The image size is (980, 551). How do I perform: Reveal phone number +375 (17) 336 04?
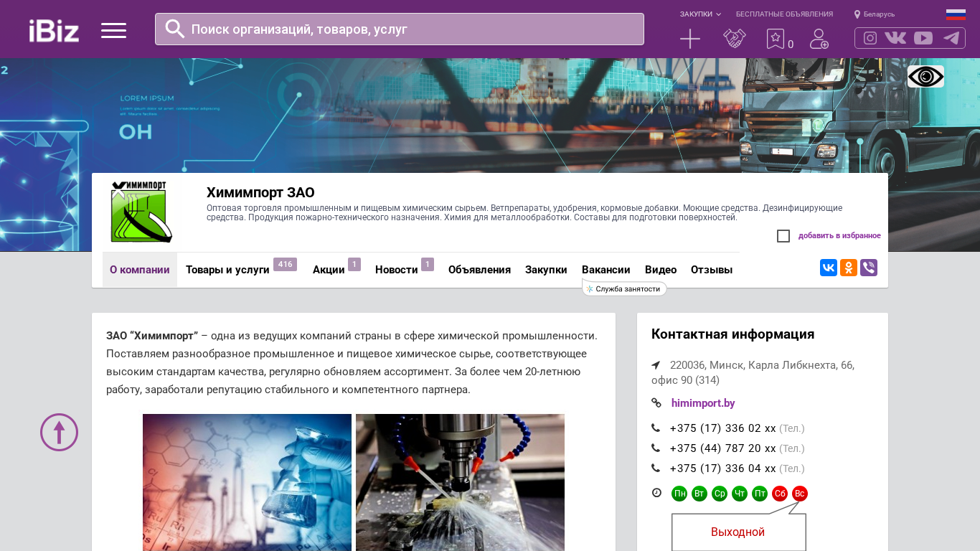coord(723,468)
